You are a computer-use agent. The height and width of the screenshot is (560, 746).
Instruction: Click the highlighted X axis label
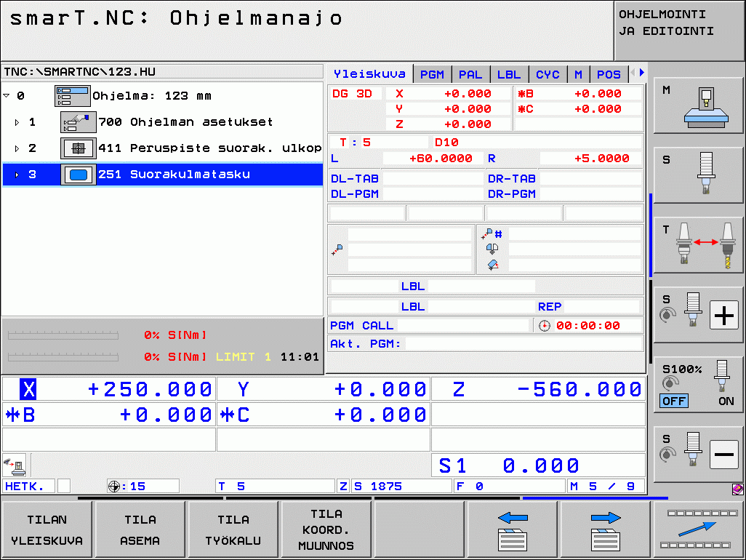[28, 389]
